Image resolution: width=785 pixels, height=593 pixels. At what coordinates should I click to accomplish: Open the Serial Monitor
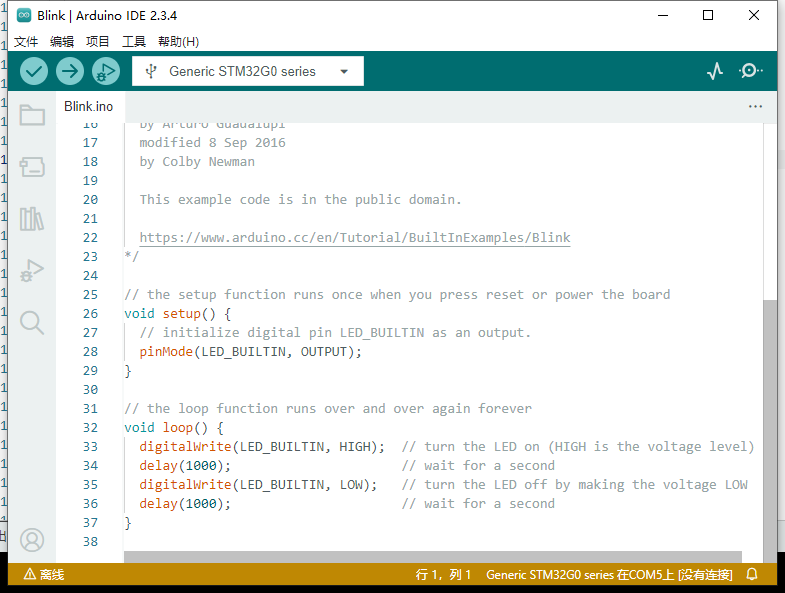[x=750, y=71]
